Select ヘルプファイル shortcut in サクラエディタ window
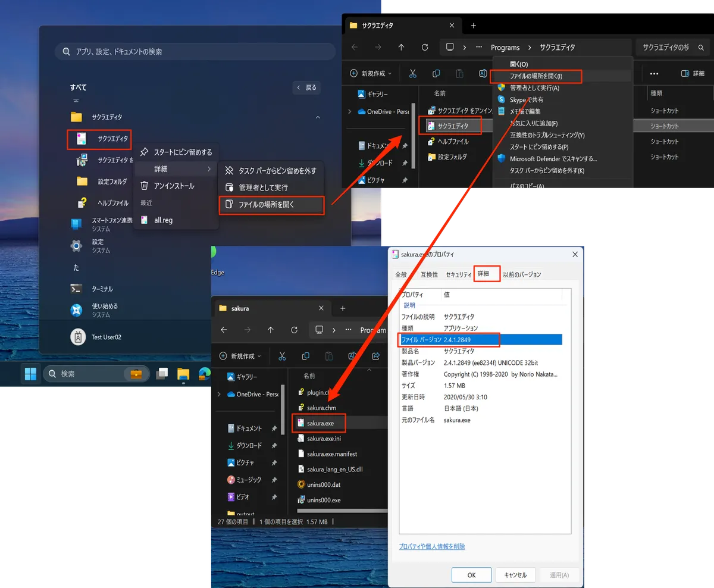714x588 pixels. click(x=449, y=142)
